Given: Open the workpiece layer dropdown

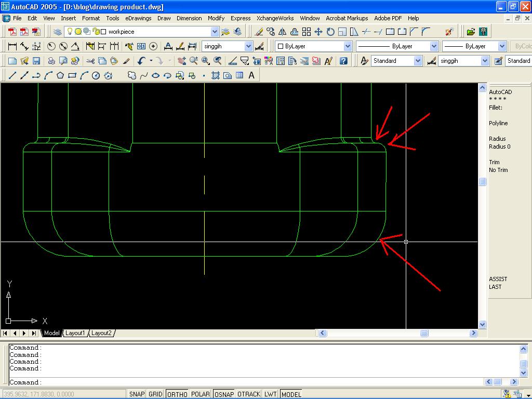Looking at the screenshot, I should (215, 32).
